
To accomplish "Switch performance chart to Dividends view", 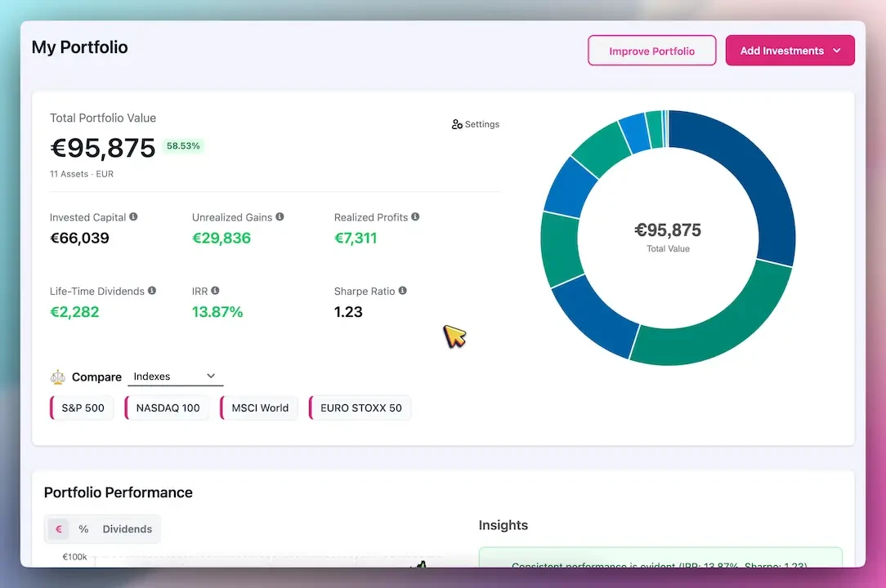I will pyautogui.click(x=128, y=529).
